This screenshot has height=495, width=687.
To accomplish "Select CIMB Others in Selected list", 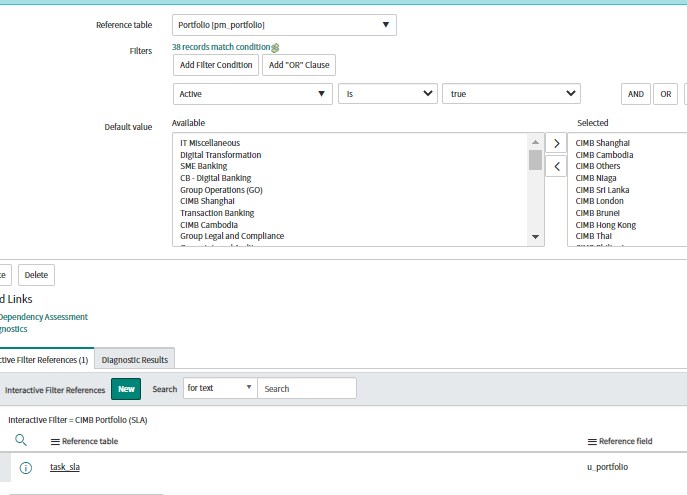I will (x=598, y=166).
